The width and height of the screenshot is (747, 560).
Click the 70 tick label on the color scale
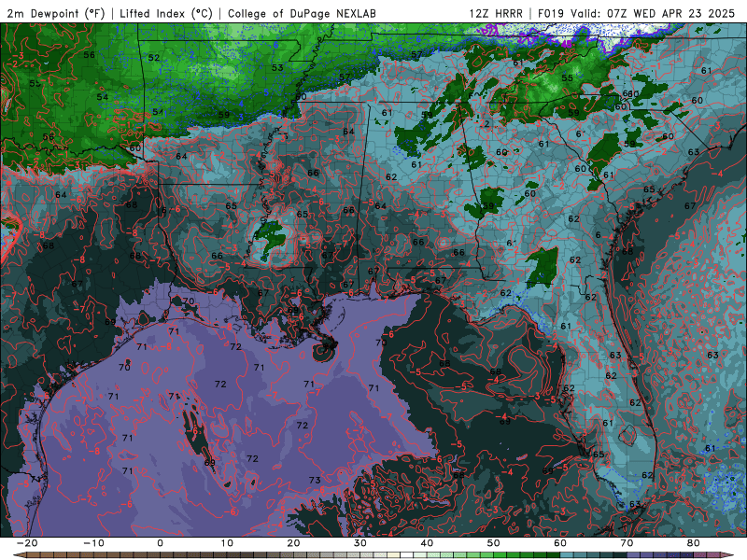627,543
